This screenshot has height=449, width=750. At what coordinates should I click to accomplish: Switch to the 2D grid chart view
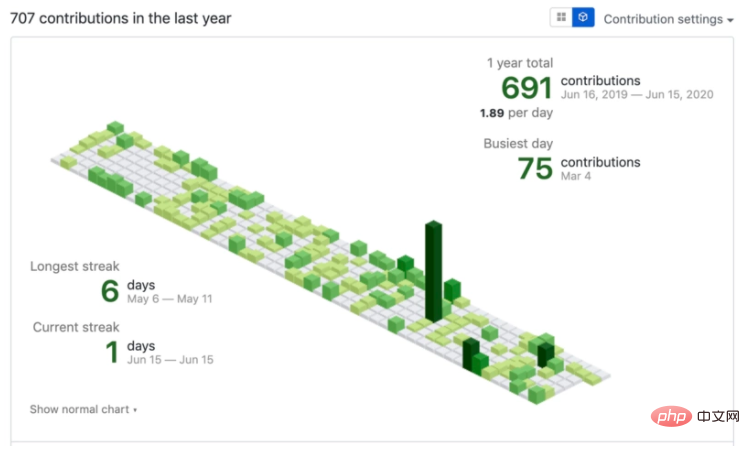tap(561, 18)
